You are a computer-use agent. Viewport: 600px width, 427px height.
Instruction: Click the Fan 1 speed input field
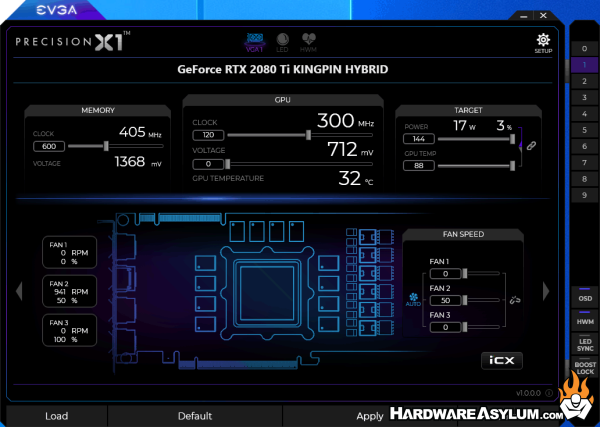[x=445, y=274]
